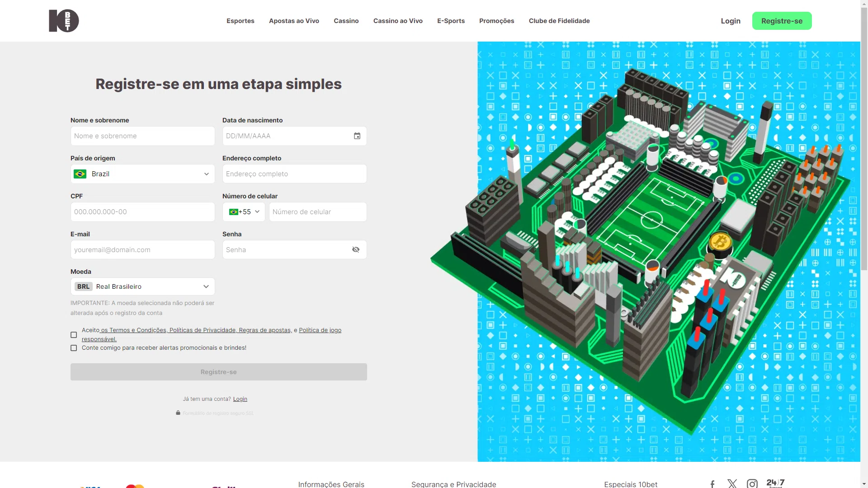
Task: Click the CPF input field
Action: pyautogui.click(x=143, y=212)
